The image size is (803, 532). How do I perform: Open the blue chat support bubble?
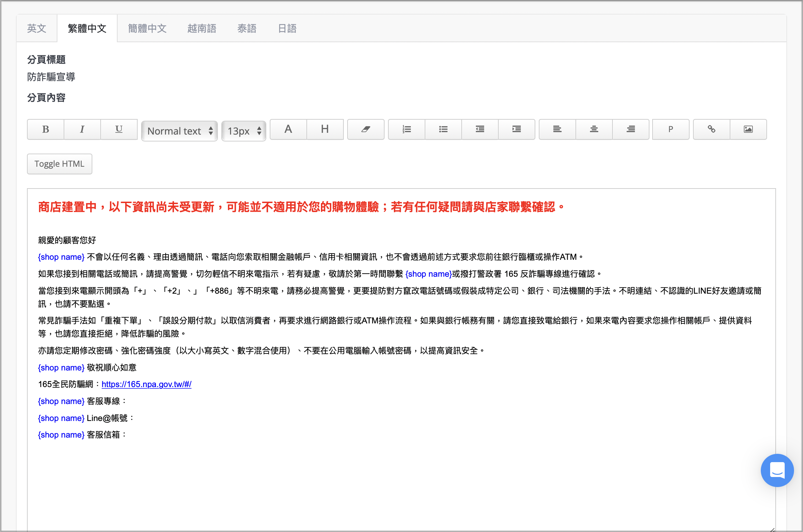tap(777, 470)
